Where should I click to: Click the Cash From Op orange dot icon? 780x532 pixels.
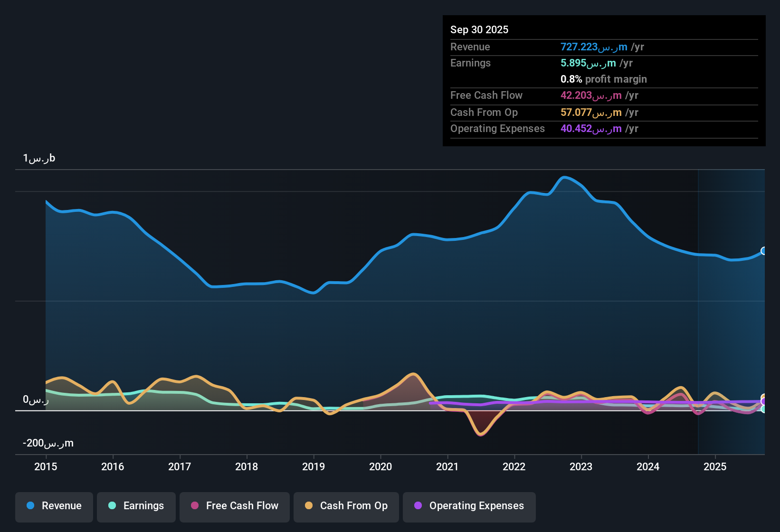[x=309, y=506]
